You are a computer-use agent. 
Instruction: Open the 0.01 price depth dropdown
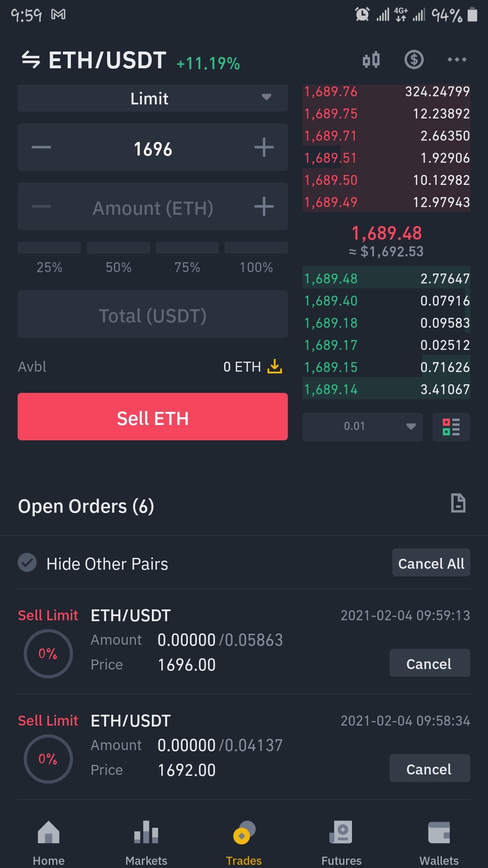pos(362,427)
